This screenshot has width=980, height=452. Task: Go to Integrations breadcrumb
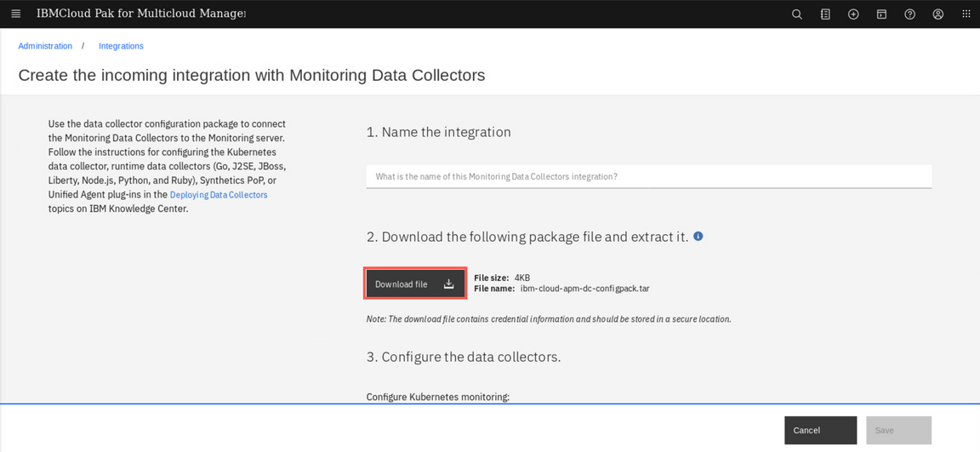122,46
